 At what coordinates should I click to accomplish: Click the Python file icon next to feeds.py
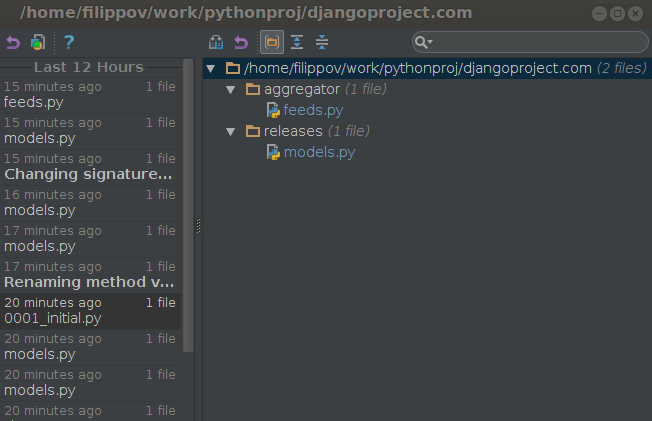pyautogui.click(x=273, y=110)
